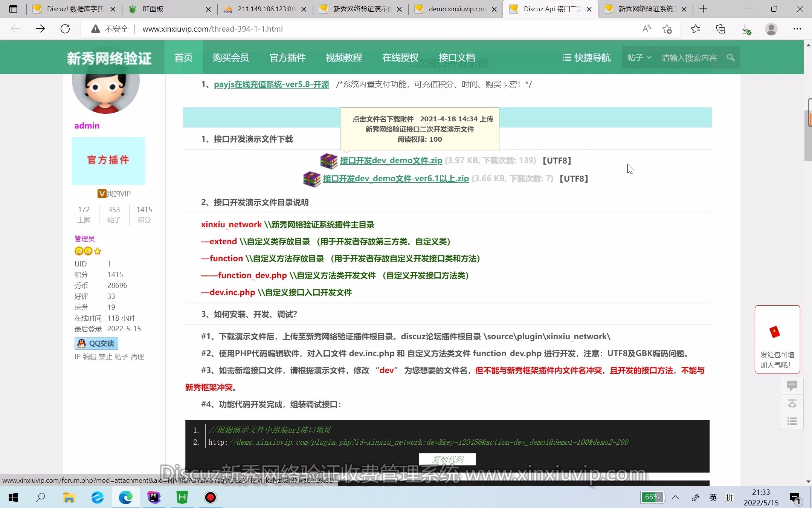Close the BT面板 tab

(x=208, y=9)
